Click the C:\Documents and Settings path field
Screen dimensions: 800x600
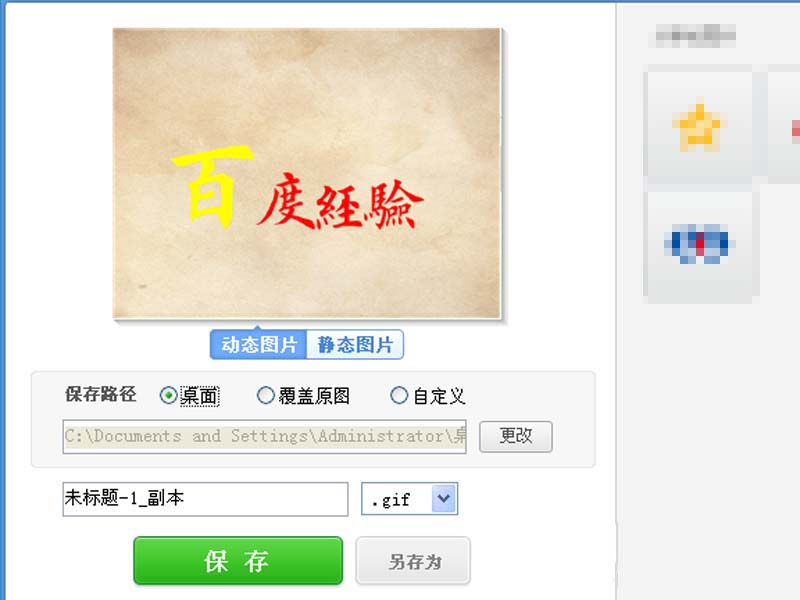(x=264, y=437)
